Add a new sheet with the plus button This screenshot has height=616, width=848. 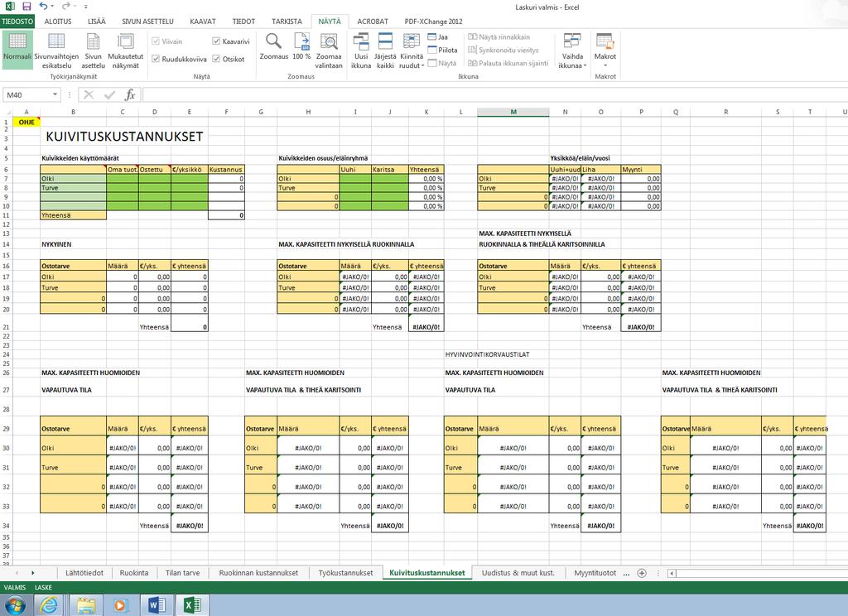pyautogui.click(x=642, y=573)
